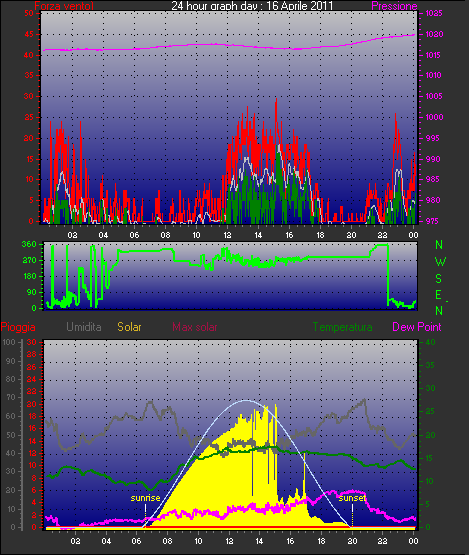Click wind axis value 35

click(29, 75)
